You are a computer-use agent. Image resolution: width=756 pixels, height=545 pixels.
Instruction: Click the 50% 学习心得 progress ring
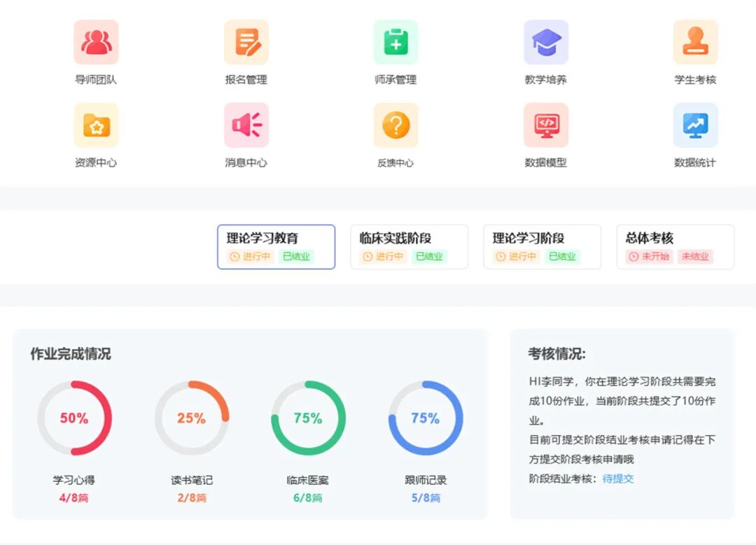[75, 417]
